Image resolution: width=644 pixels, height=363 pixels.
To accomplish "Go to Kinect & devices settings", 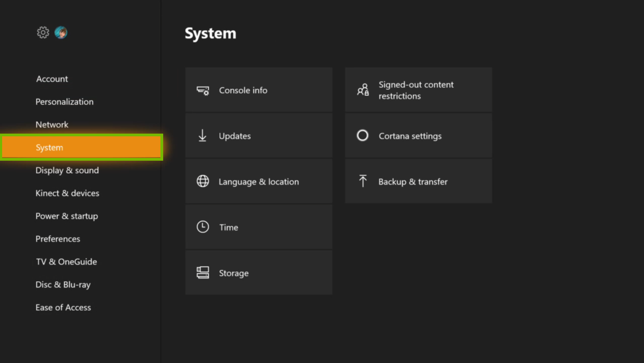I will (67, 193).
